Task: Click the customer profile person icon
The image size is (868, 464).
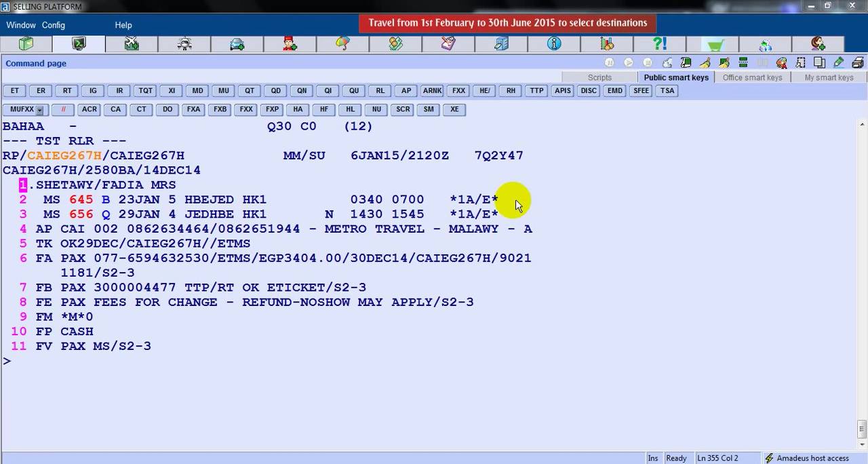Action: click(x=818, y=44)
